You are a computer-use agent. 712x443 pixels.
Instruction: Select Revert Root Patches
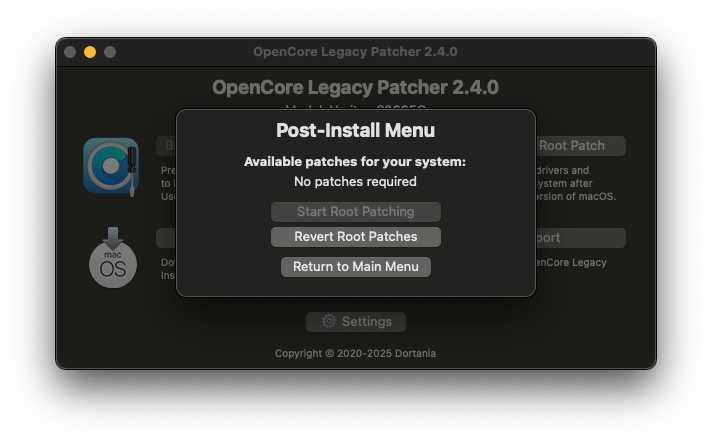pos(356,237)
